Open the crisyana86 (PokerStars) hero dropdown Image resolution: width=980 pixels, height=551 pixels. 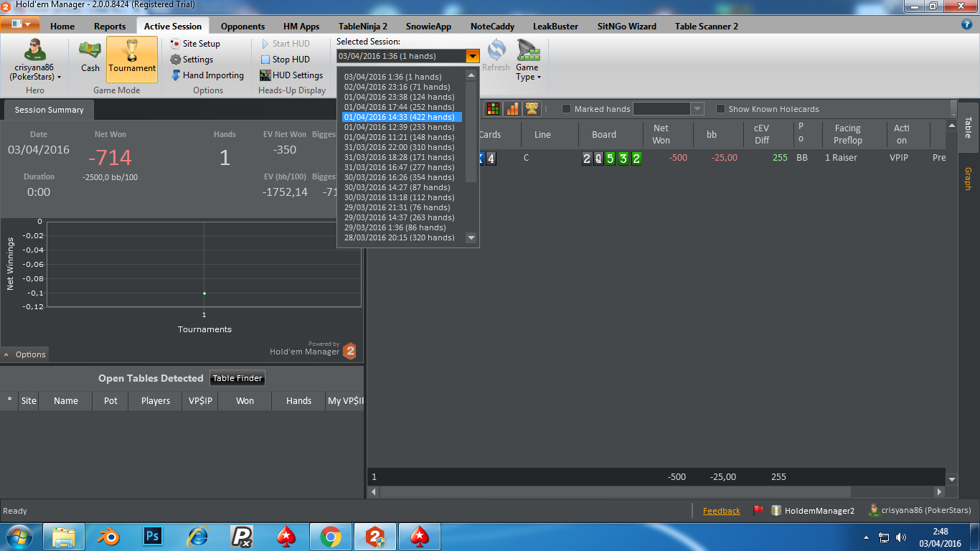(x=34, y=72)
